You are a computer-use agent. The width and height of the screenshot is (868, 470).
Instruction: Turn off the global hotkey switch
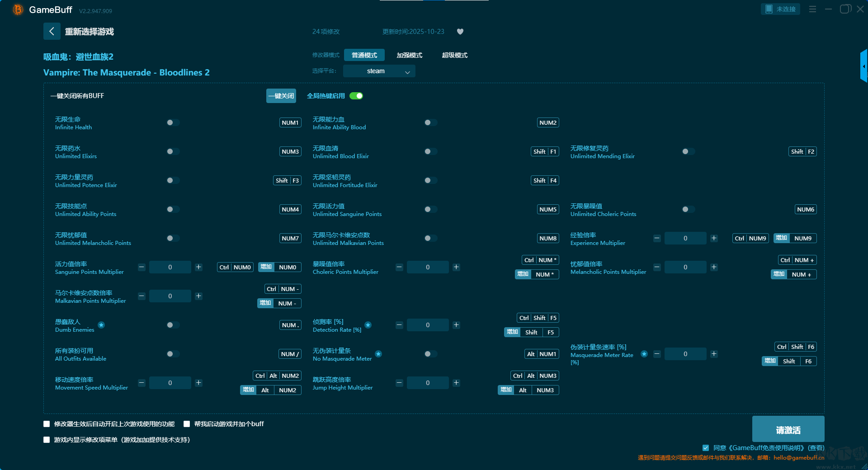(x=356, y=96)
